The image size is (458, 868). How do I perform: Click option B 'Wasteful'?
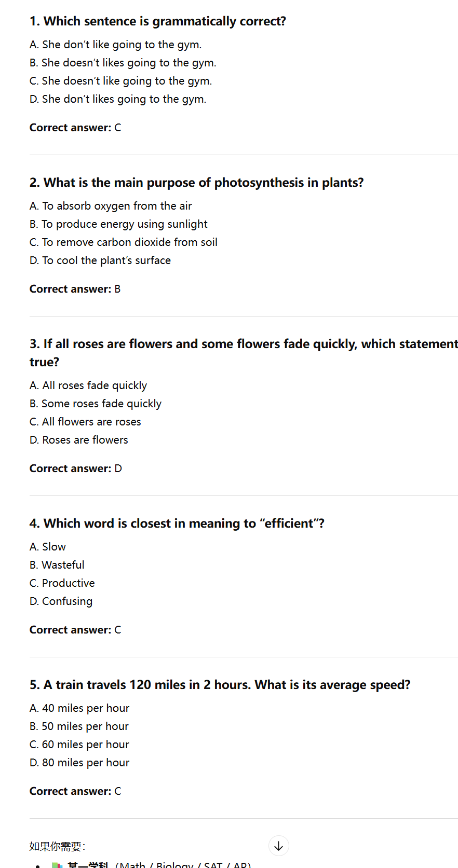pyautogui.click(x=57, y=565)
